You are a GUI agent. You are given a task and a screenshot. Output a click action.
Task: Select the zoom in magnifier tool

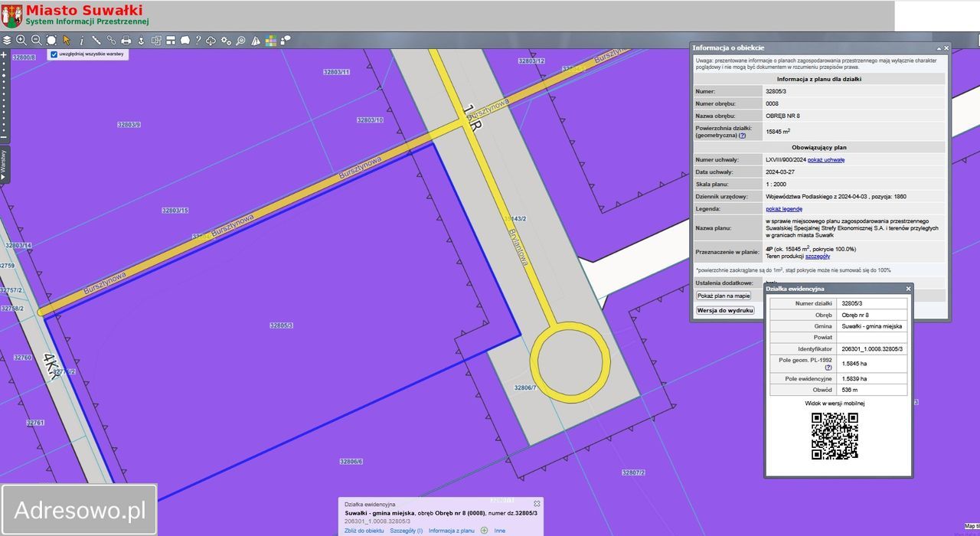[21, 41]
